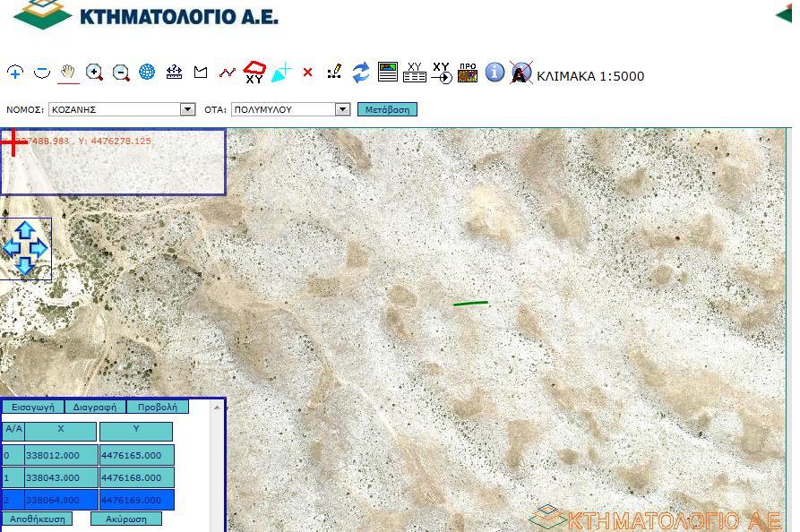The height and width of the screenshot is (532, 800).
Task: Select the plus-ellipse zoom in tool
Action: pyautogui.click(x=15, y=73)
